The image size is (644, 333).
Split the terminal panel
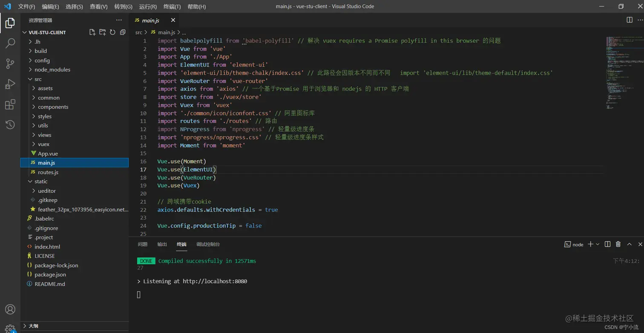[x=608, y=244]
